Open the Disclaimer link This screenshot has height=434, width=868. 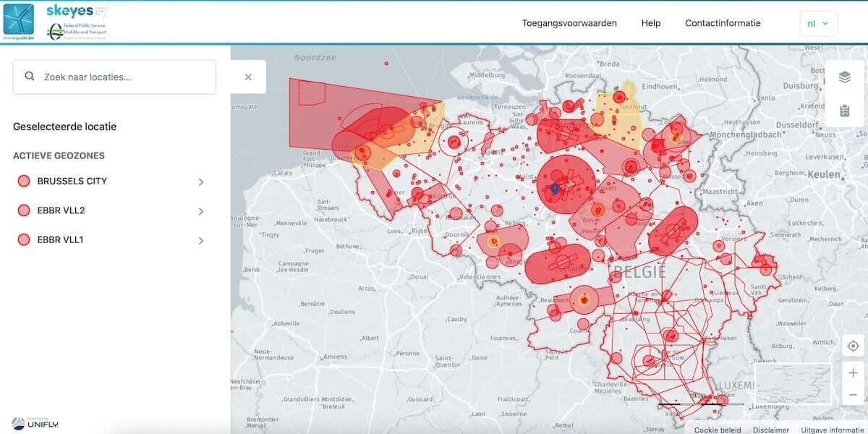click(770, 430)
